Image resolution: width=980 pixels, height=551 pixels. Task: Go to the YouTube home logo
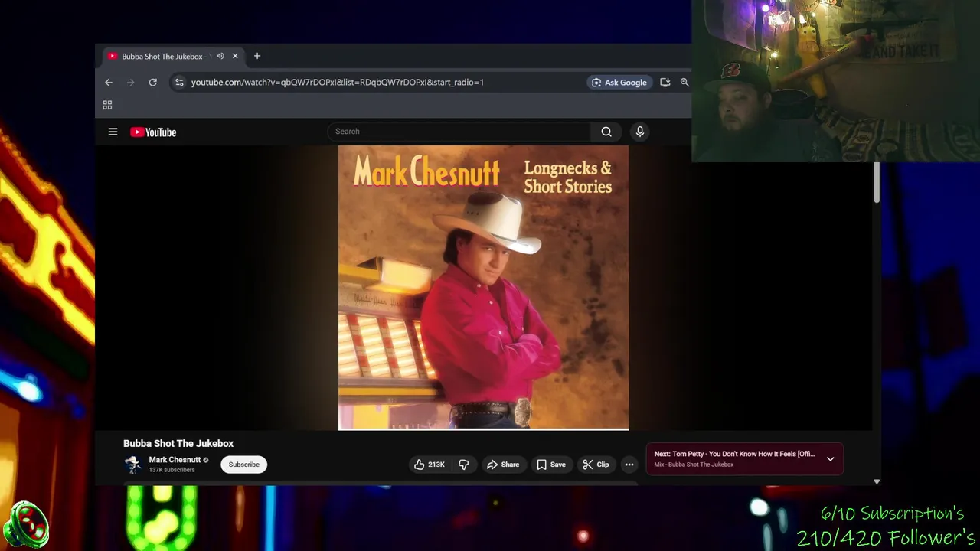pyautogui.click(x=153, y=132)
